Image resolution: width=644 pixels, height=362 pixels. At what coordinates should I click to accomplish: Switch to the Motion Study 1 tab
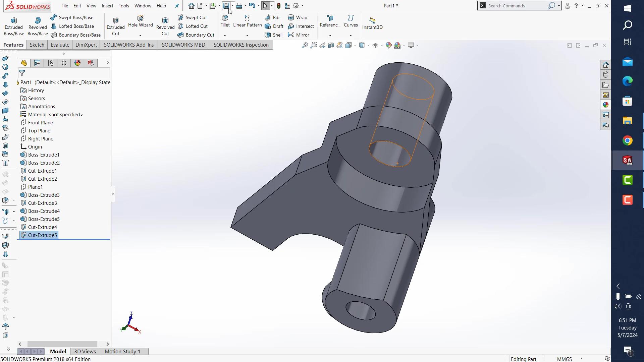coord(122,351)
